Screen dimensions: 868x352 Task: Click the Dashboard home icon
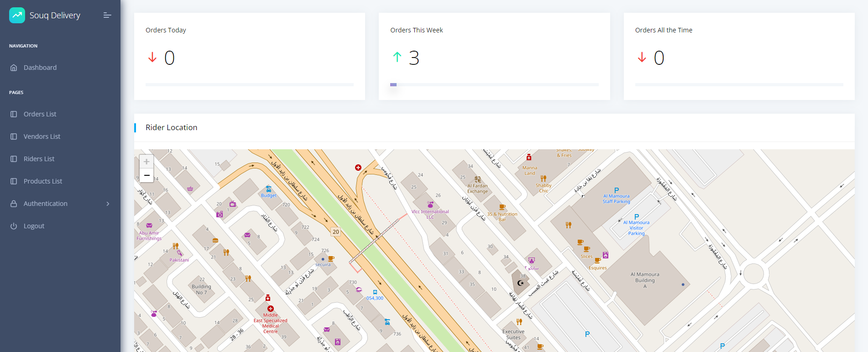point(14,68)
